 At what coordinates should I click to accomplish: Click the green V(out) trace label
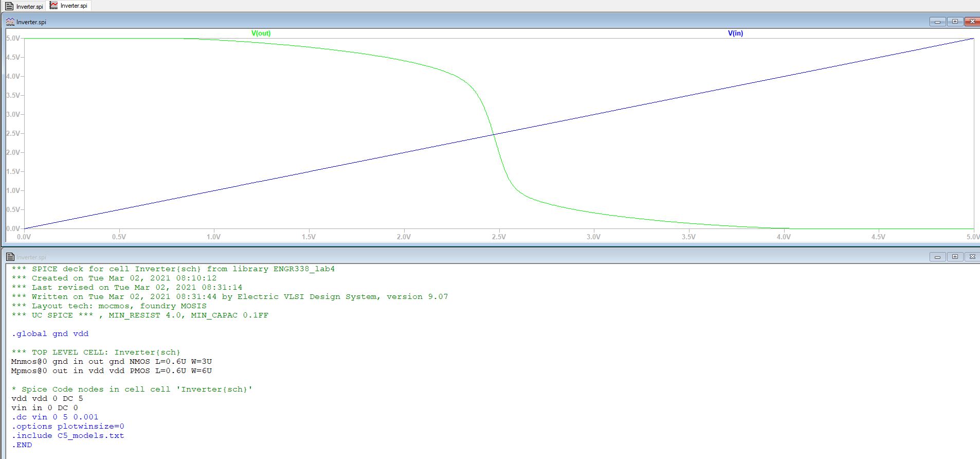(x=261, y=33)
